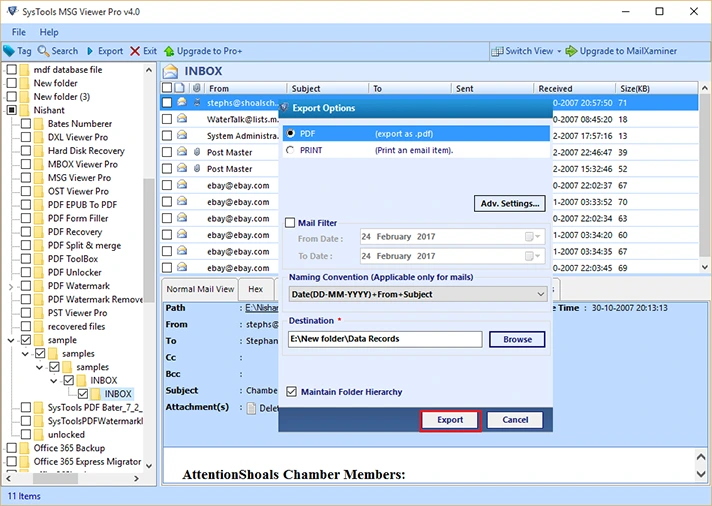
Task: Cancel the Export Options dialog
Action: pos(515,420)
